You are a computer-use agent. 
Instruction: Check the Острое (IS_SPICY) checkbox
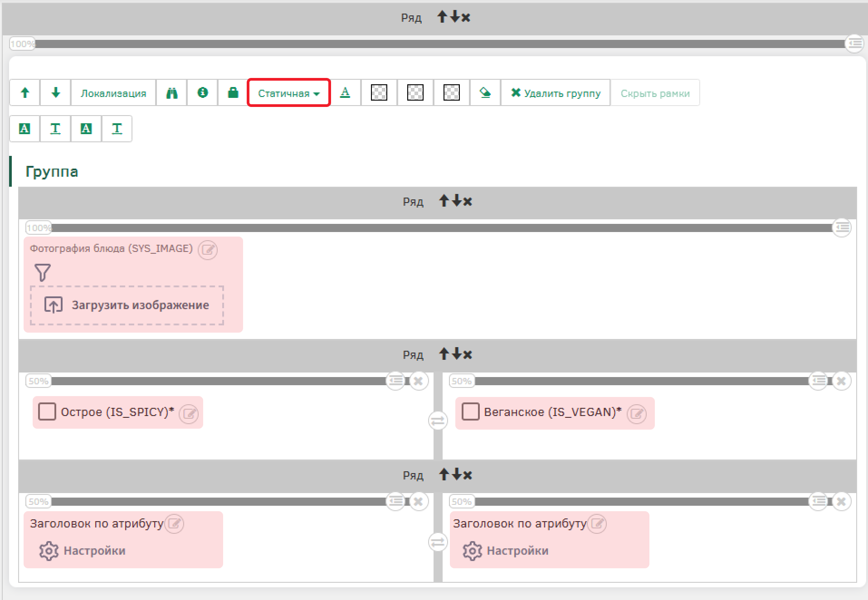click(x=47, y=412)
